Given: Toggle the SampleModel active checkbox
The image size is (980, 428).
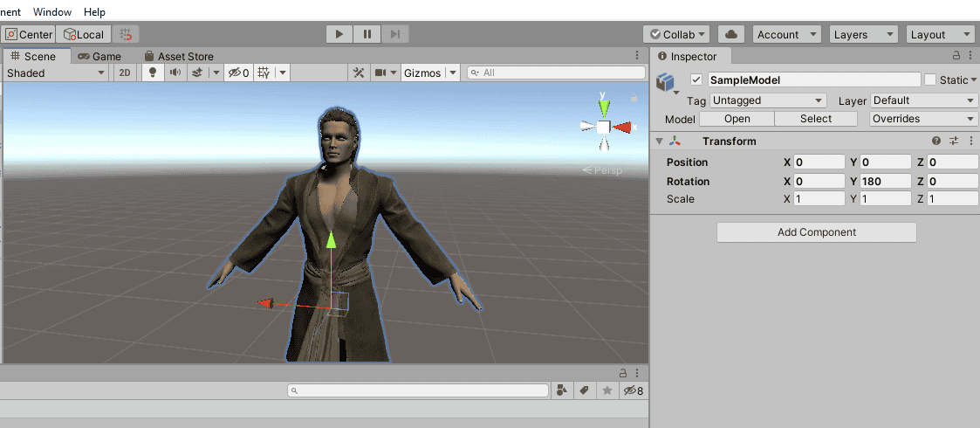Looking at the screenshot, I should (x=696, y=80).
